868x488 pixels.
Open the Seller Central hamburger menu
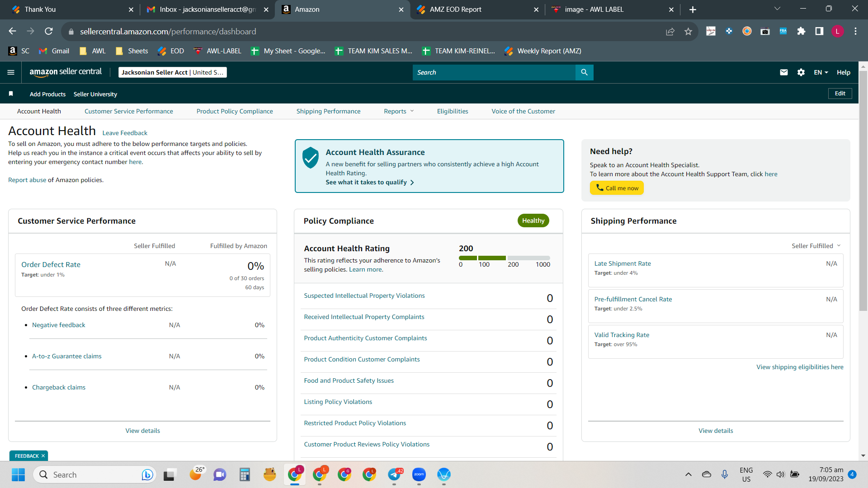(x=11, y=72)
